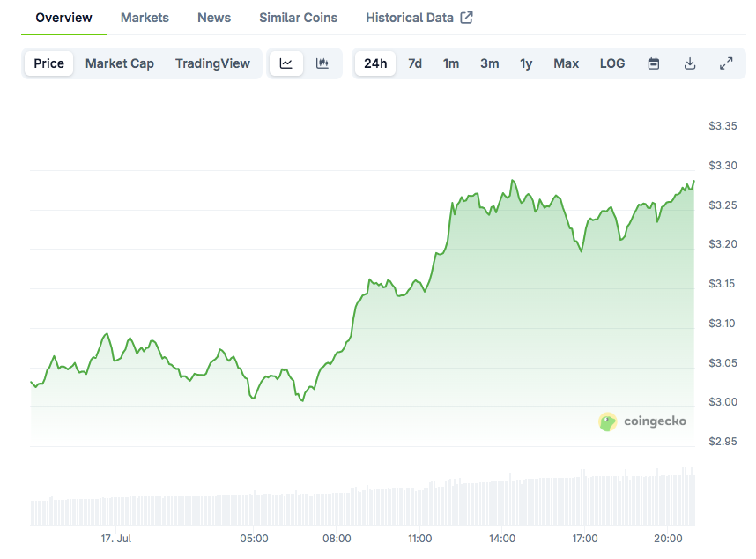
Task: Select the Market Cap chart option
Action: click(120, 63)
